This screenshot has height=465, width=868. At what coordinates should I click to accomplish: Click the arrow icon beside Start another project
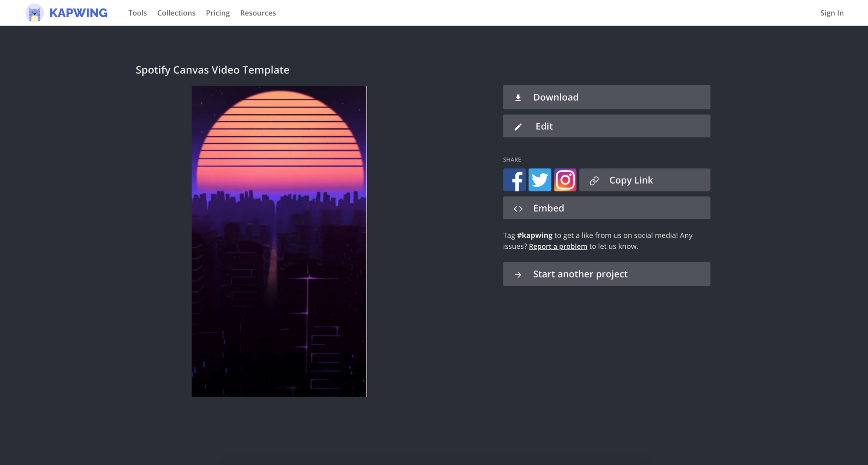518,274
